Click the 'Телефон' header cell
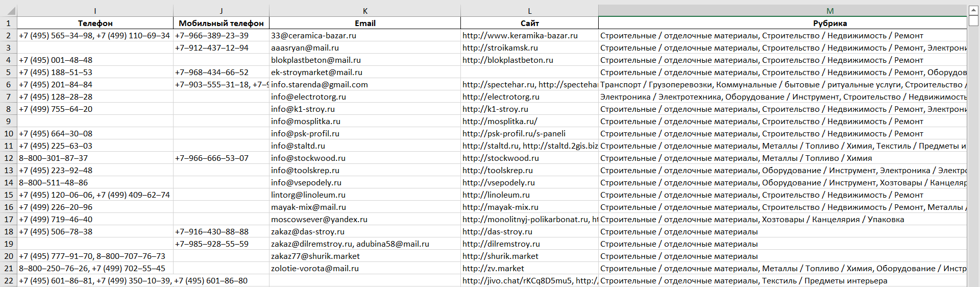Screen dimensions: 980x287 coord(95,23)
